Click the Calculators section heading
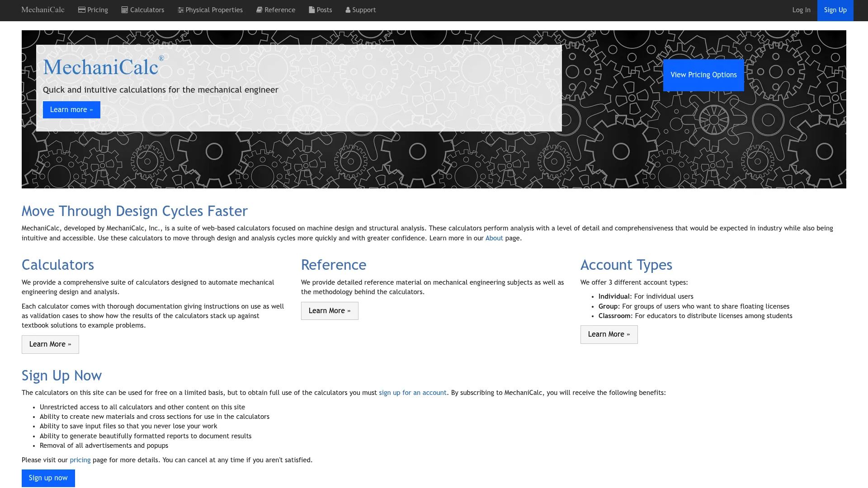This screenshot has width=868, height=488. [58, 265]
